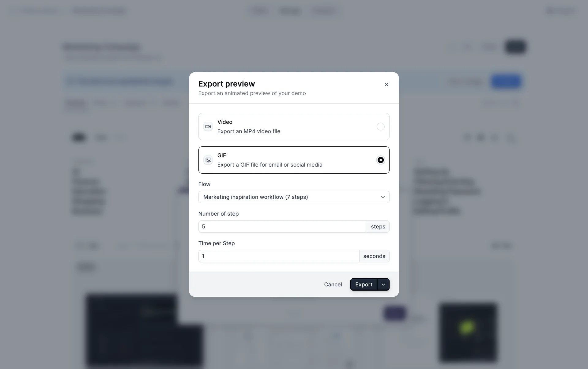This screenshot has height=369, width=588.
Task: Click the 'Time per Step' label
Action: (x=217, y=243)
